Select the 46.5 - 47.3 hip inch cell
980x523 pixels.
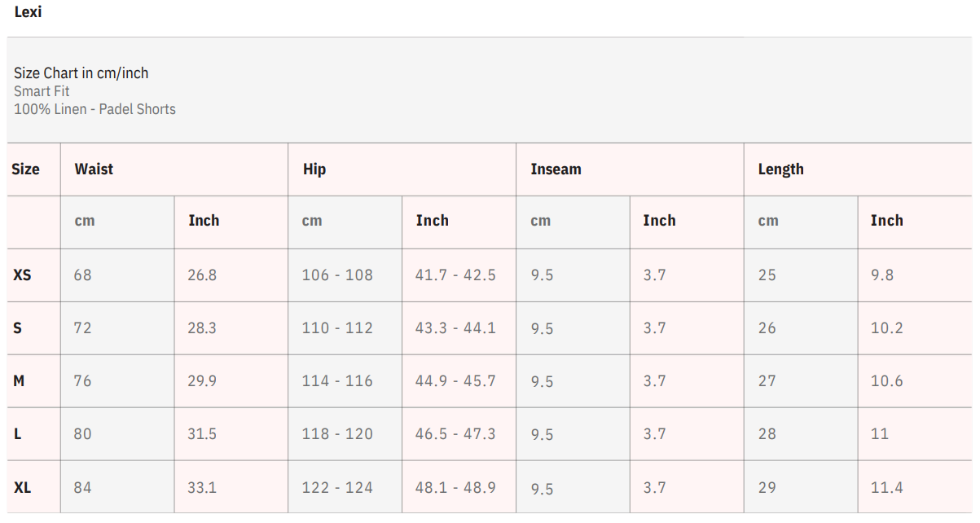pyautogui.click(x=455, y=434)
